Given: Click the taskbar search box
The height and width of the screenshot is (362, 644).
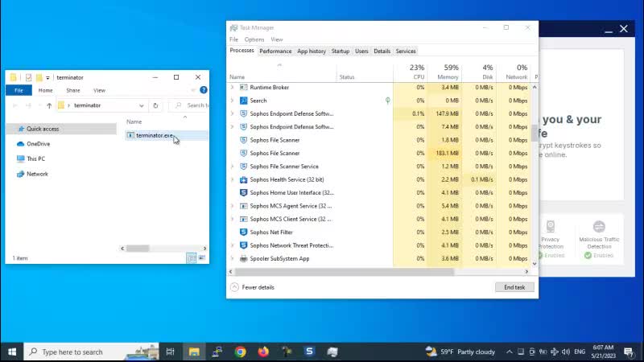Looking at the screenshot, I should point(91,352).
